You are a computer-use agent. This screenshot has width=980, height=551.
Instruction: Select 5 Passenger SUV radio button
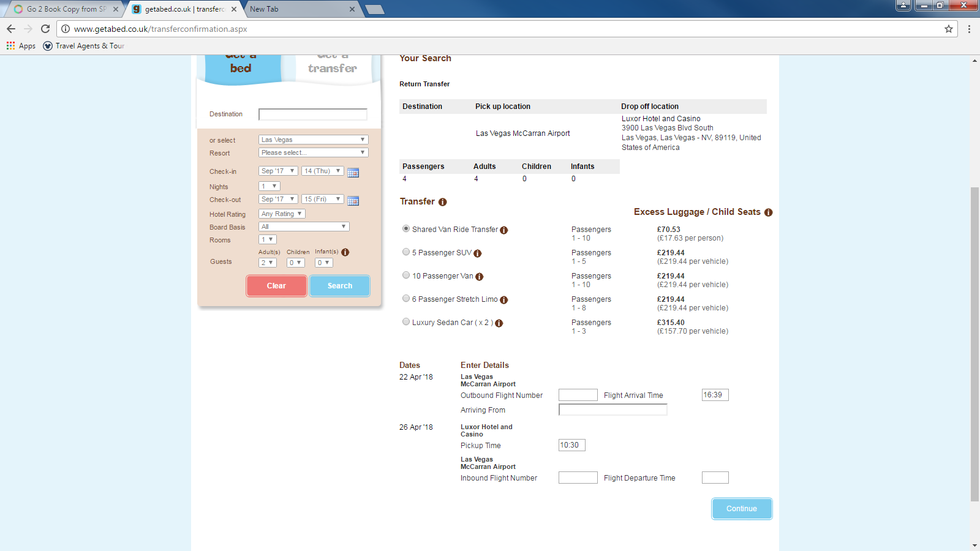[406, 252]
